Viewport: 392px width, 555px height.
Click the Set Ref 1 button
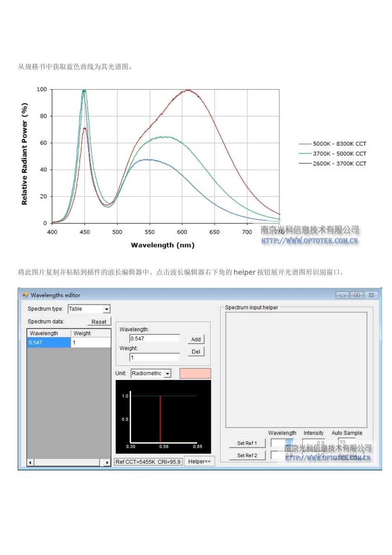tap(247, 443)
